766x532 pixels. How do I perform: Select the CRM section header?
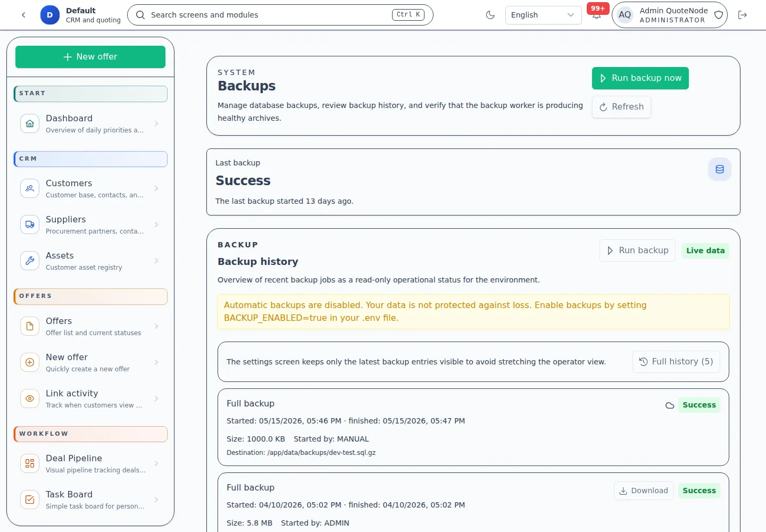pyautogui.click(x=90, y=159)
